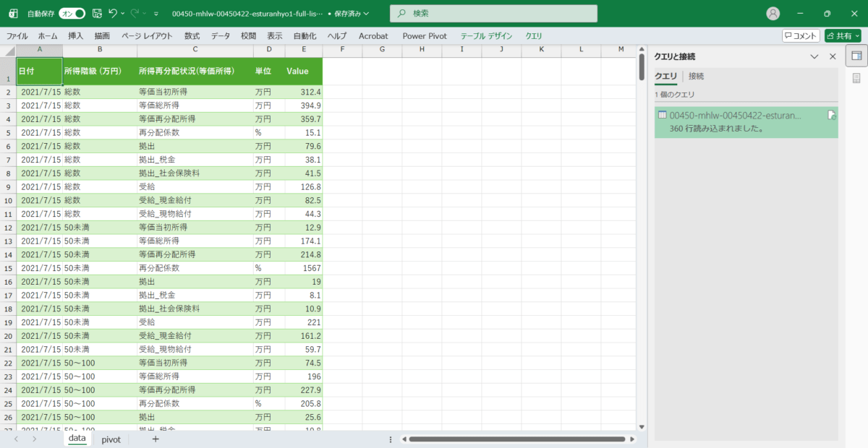
Task: Expand the undo history dropdown arrow
Action: (123, 13)
